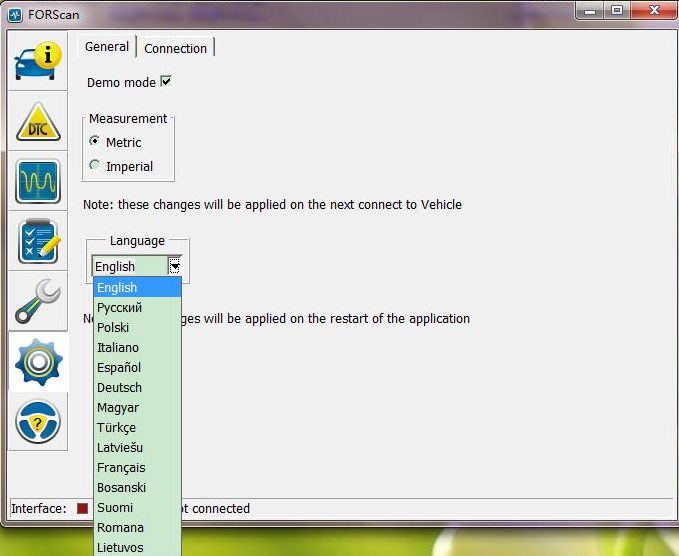Choose English in the language list

(x=137, y=288)
